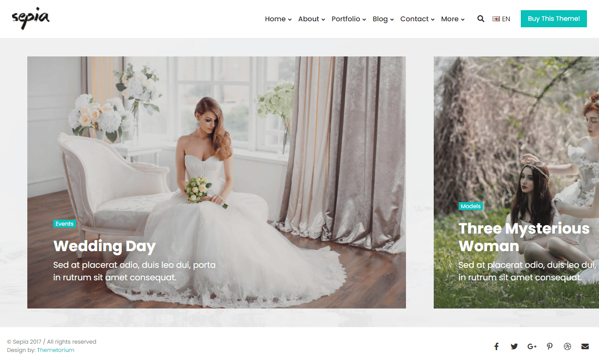Expand the About dropdown menu

tap(312, 19)
